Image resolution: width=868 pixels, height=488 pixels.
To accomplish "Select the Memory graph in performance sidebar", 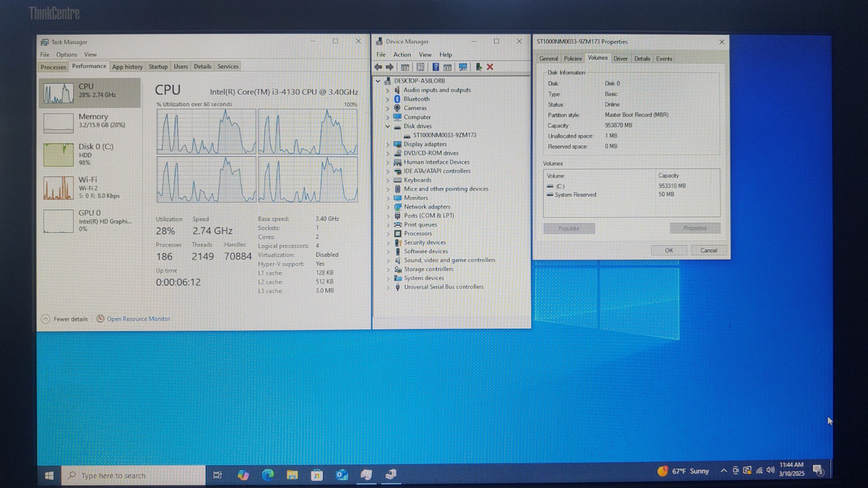I will 90,121.
